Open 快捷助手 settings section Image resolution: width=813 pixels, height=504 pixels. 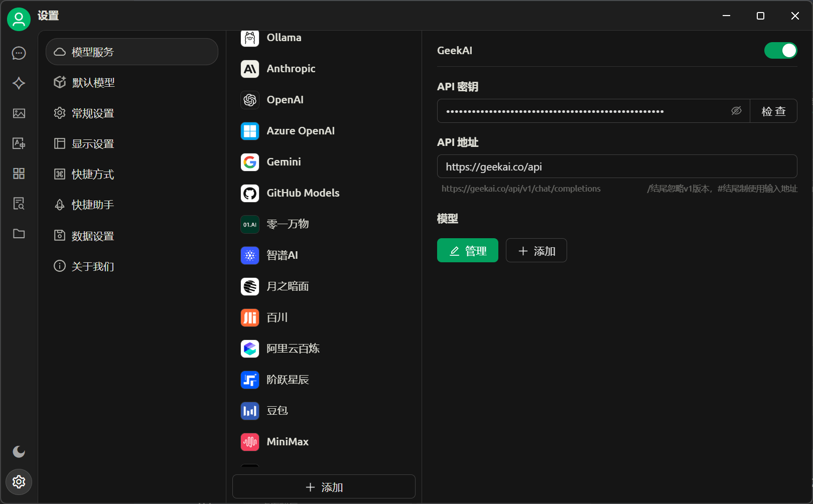click(132, 205)
